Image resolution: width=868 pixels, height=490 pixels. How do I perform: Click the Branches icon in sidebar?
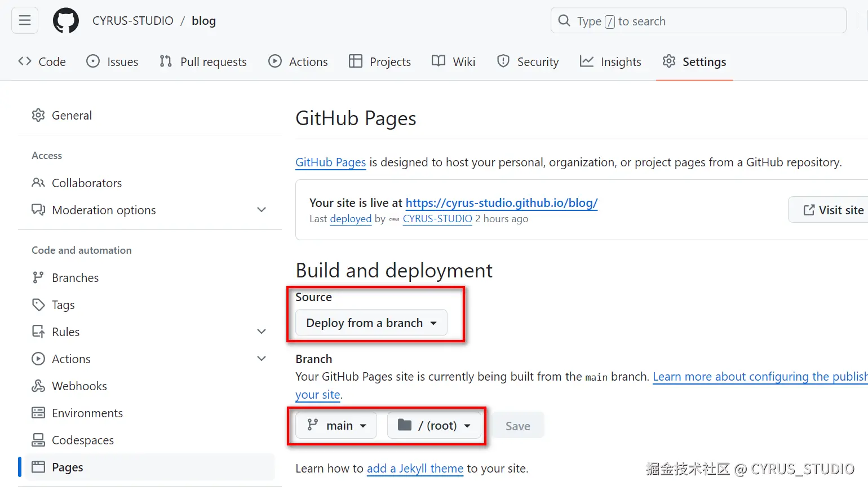38,277
